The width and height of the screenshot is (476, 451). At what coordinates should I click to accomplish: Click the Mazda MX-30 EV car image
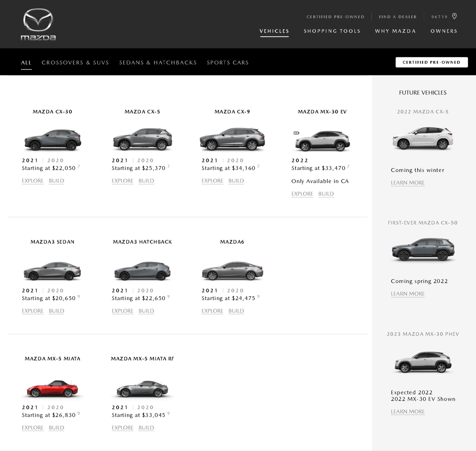[322, 141]
